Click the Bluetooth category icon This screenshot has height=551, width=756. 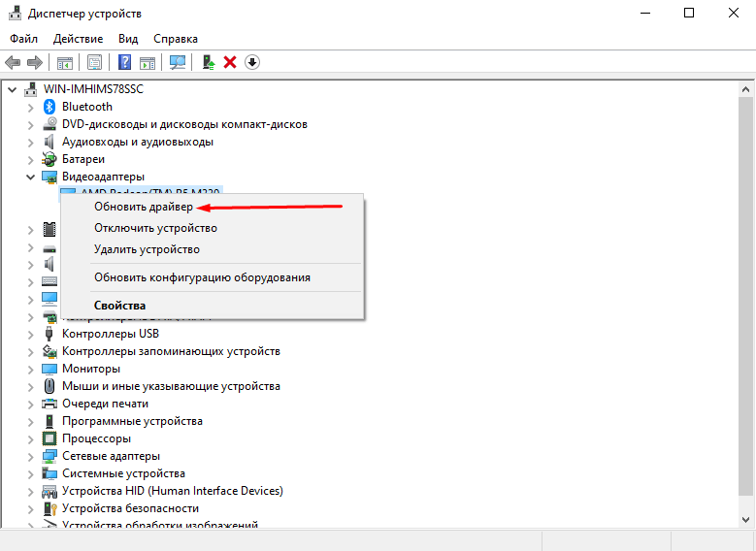pos(49,107)
